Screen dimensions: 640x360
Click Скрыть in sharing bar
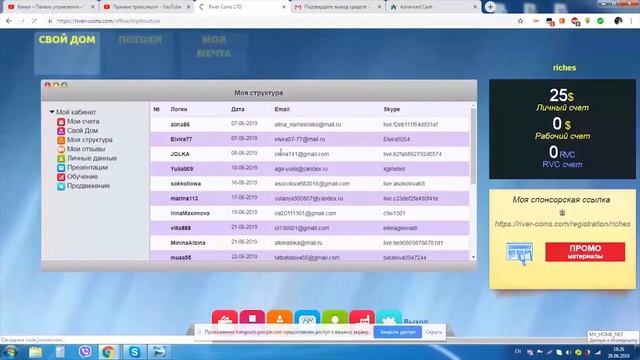433,332
